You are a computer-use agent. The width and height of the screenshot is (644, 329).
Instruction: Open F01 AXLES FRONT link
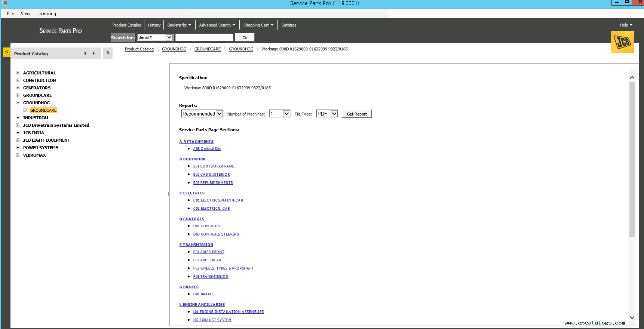tap(209, 252)
